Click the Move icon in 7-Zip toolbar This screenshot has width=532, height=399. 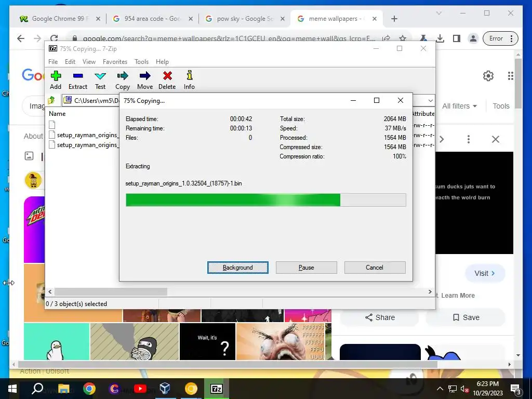pos(145,76)
